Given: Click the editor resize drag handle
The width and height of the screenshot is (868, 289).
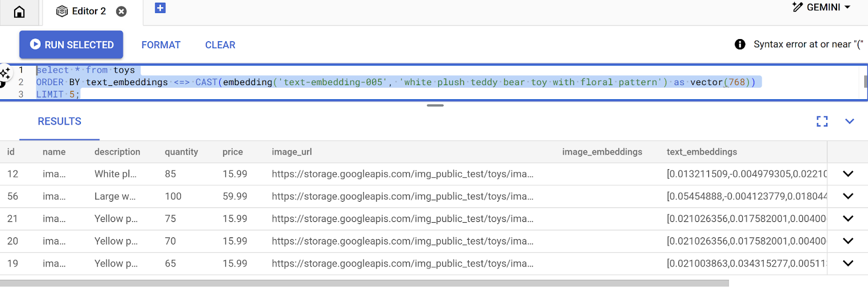Looking at the screenshot, I should [x=435, y=105].
